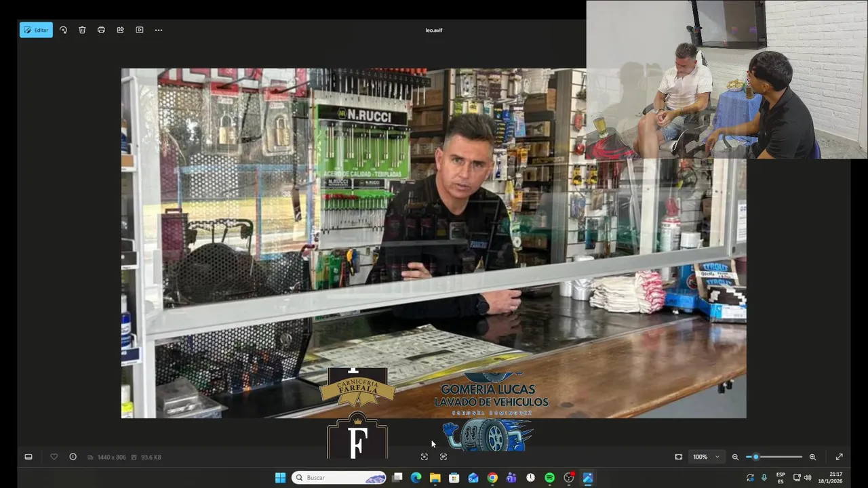This screenshot has height=488, width=868.
Task: Switch the ESP ES keyboard language indicator
Action: click(x=781, y=478)
